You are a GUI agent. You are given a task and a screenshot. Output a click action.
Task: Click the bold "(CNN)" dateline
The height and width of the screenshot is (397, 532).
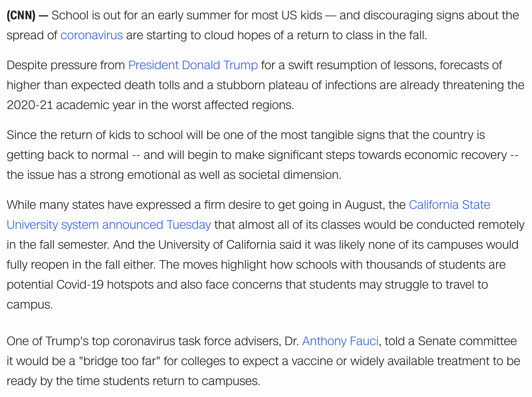pyautogui.click(x=21, y=15)
